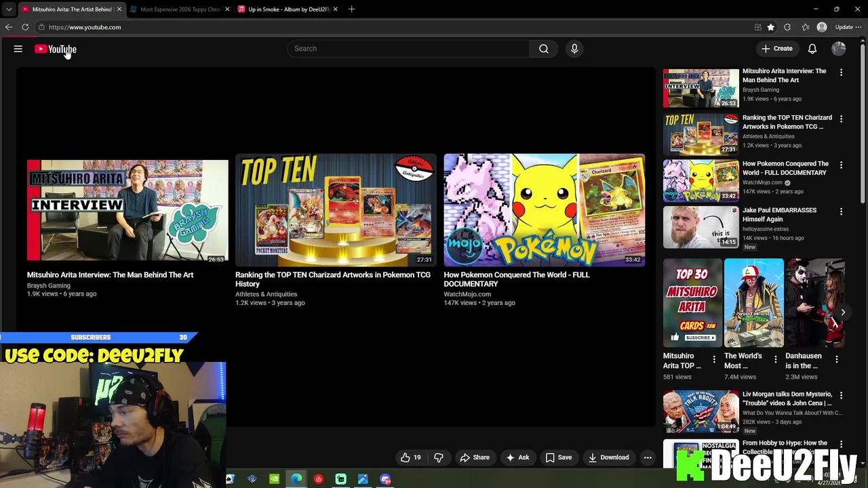Click the search magnifier button

click(x=544, y=49)
